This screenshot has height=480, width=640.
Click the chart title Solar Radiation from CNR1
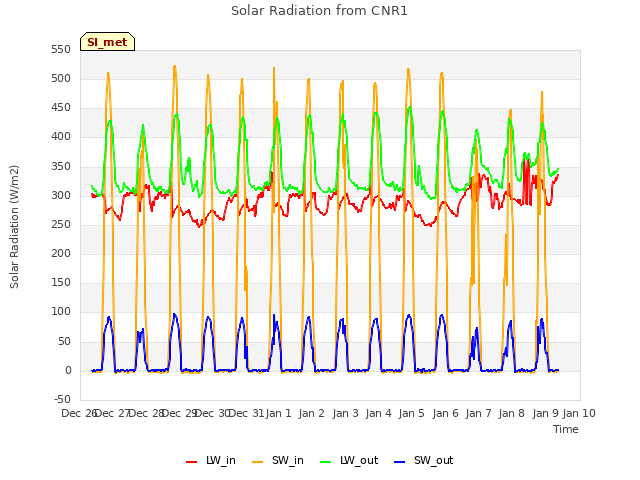319,11
